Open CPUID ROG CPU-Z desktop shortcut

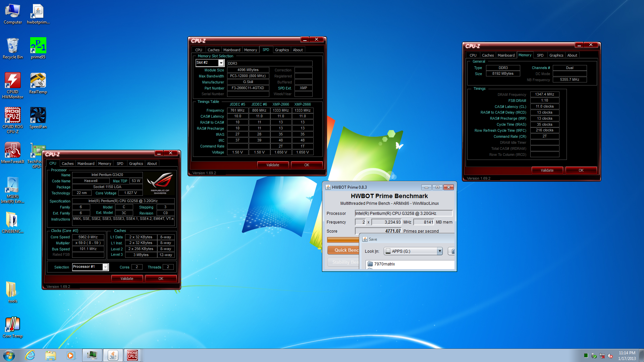[x=13, y=120]
